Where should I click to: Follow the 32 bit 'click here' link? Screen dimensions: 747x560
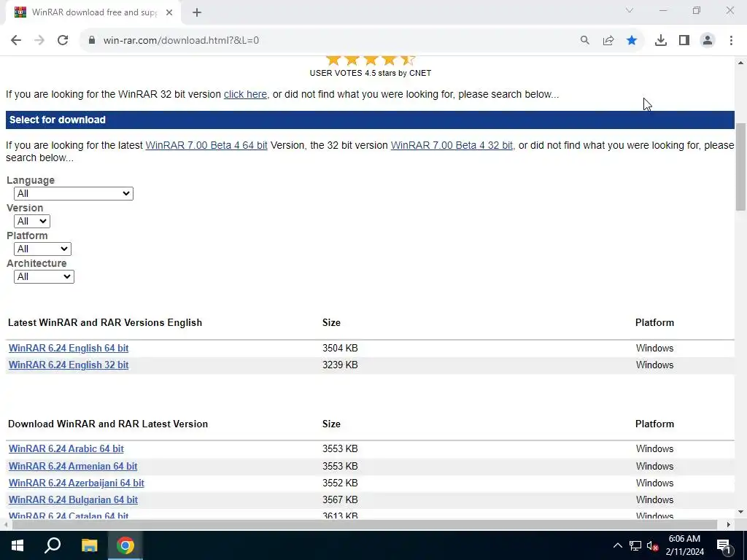click(245, 94)
